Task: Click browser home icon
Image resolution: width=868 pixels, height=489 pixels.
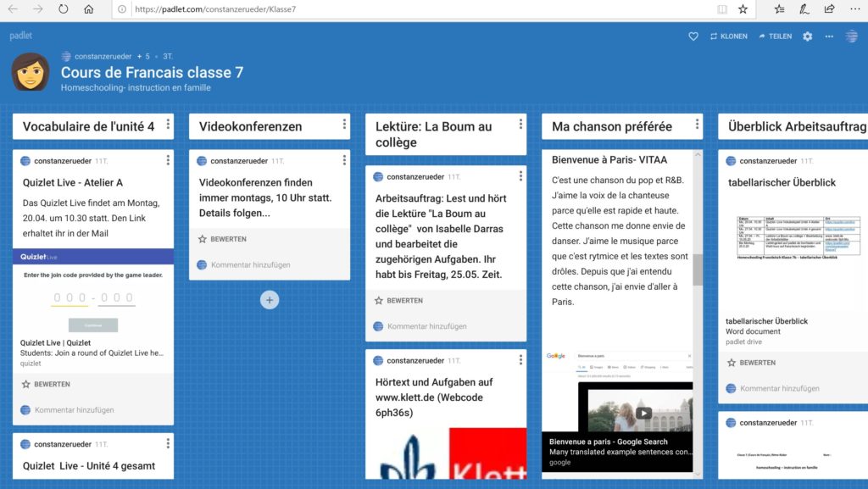Action: [89, 9]
